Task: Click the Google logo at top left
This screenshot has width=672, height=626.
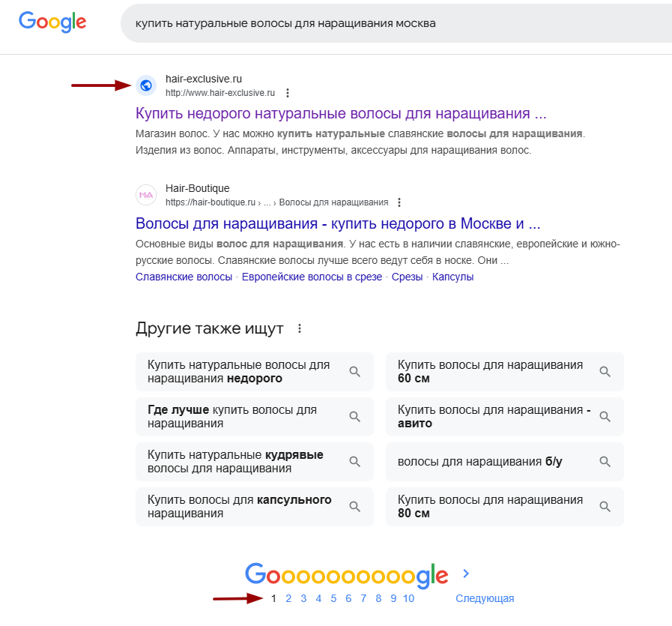Action: pyautogui.click(x=52, y=22)
